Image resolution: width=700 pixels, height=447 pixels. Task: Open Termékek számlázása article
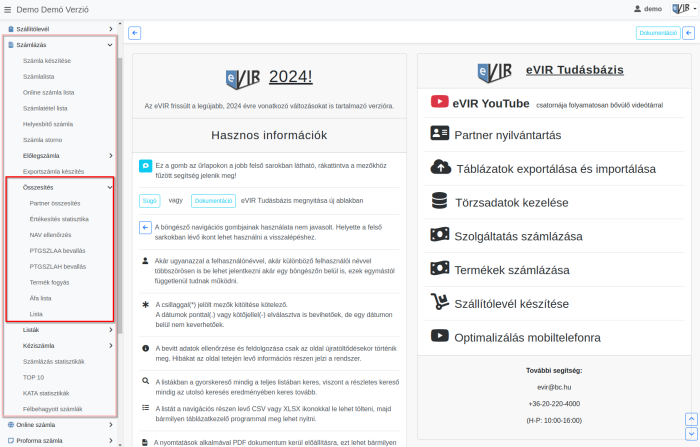[512, 270]
